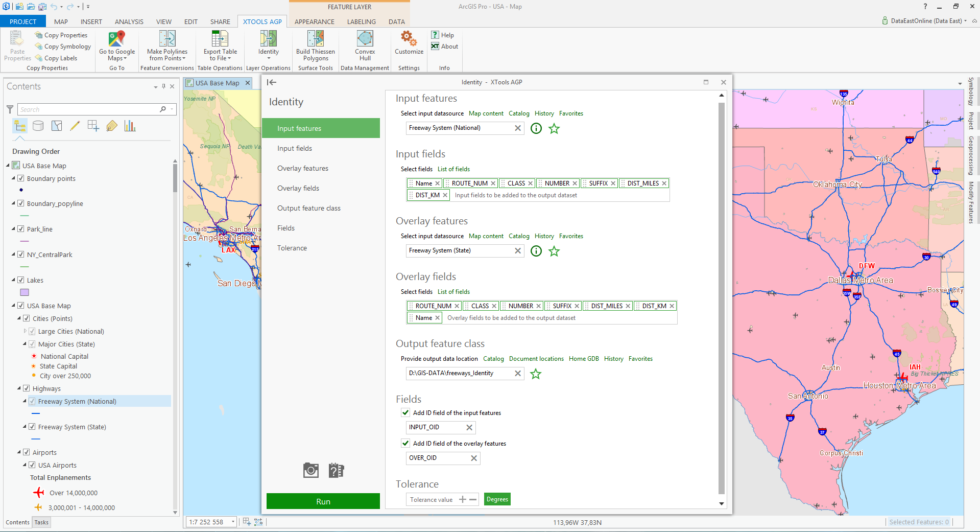Screen dimensions: 980x532
Task: Collapse the Airports group
Action: 19,452
